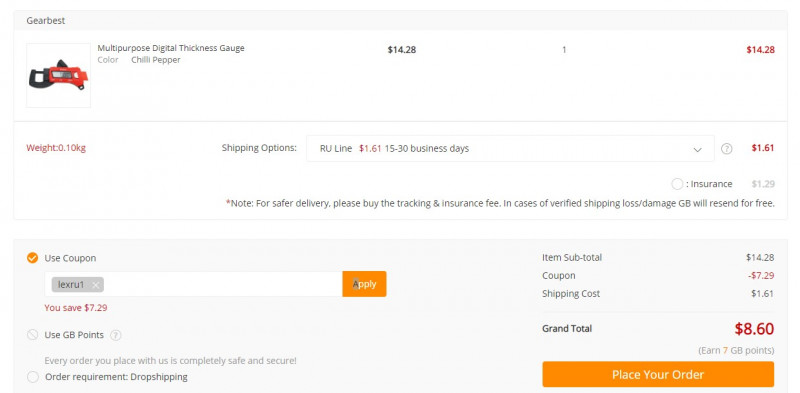
Task: Click the Item Sub-total label
Action: click(572, 258)
